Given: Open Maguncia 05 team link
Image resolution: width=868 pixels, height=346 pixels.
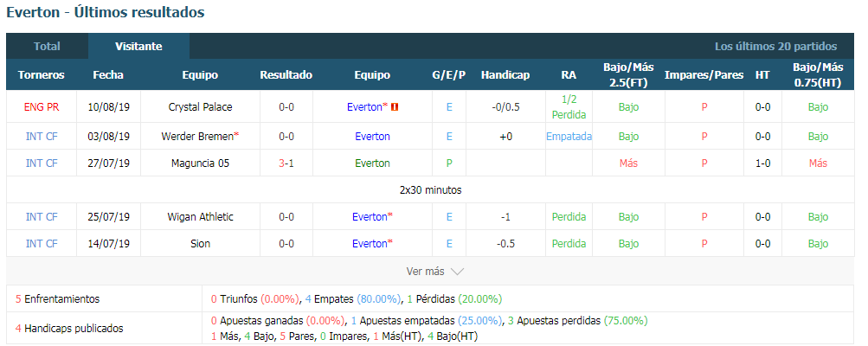Looking at the screenshot, I should click(200, 163).
